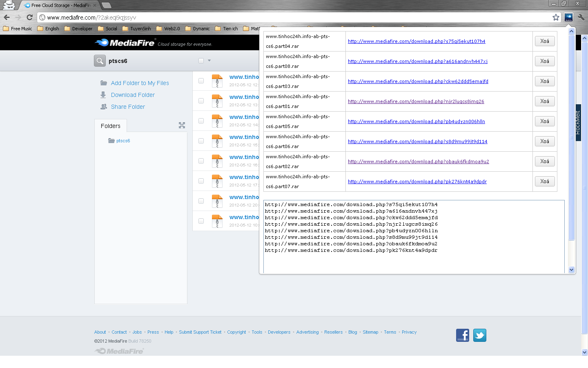
Task: Toggle the select-all checkbox in the ptscs6 header
Action: pos(201,61)
